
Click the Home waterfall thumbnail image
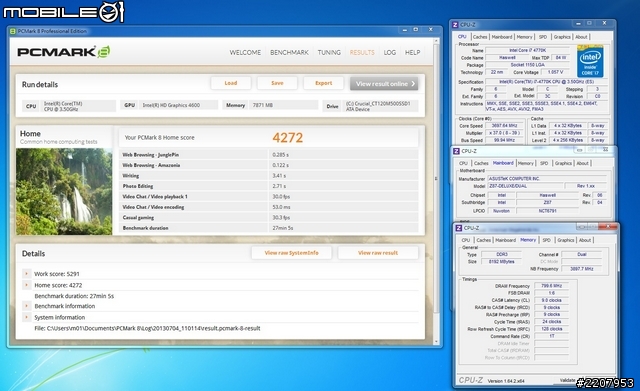pos(64,191)
